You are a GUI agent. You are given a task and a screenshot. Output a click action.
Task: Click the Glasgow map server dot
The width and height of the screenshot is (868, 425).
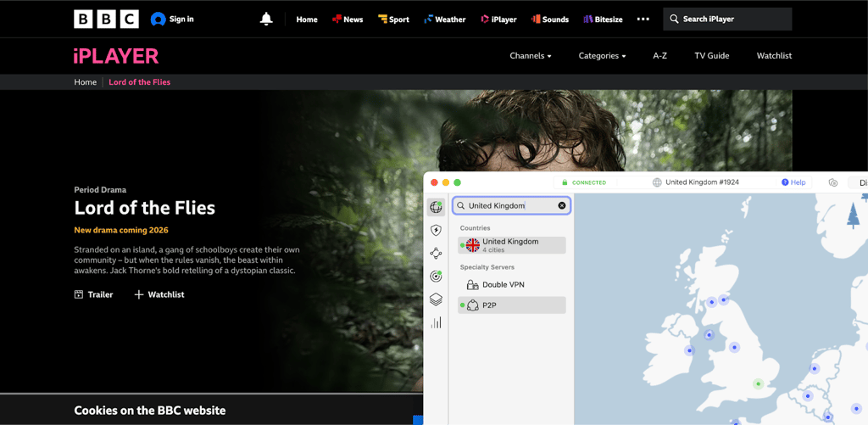click(711, 302)
